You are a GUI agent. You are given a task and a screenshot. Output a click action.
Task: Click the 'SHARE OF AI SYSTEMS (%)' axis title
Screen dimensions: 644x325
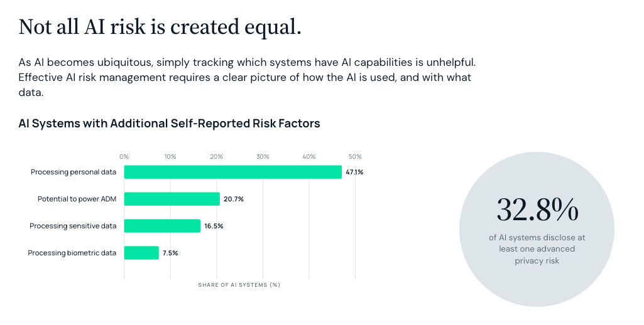point(239,285)
